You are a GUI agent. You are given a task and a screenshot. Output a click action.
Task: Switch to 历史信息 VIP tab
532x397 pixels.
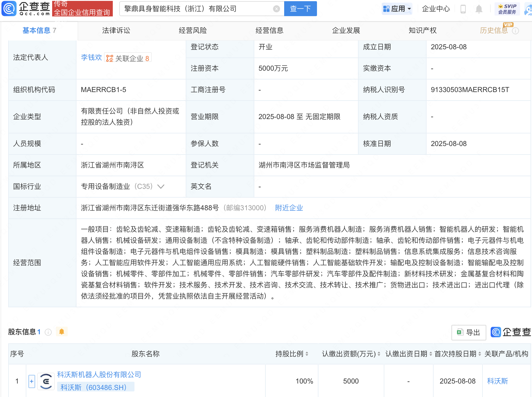coord(494,30)
